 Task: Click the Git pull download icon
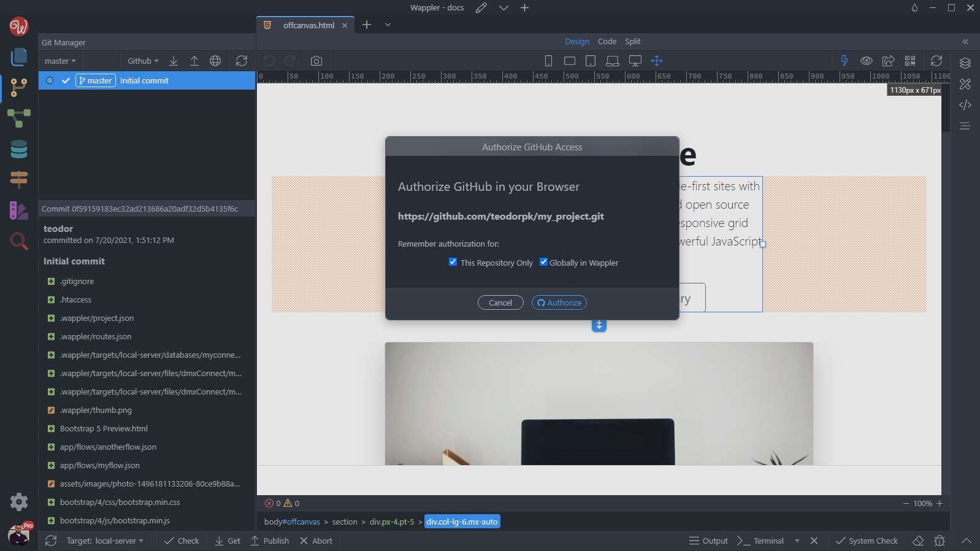[x=174, y=61]
